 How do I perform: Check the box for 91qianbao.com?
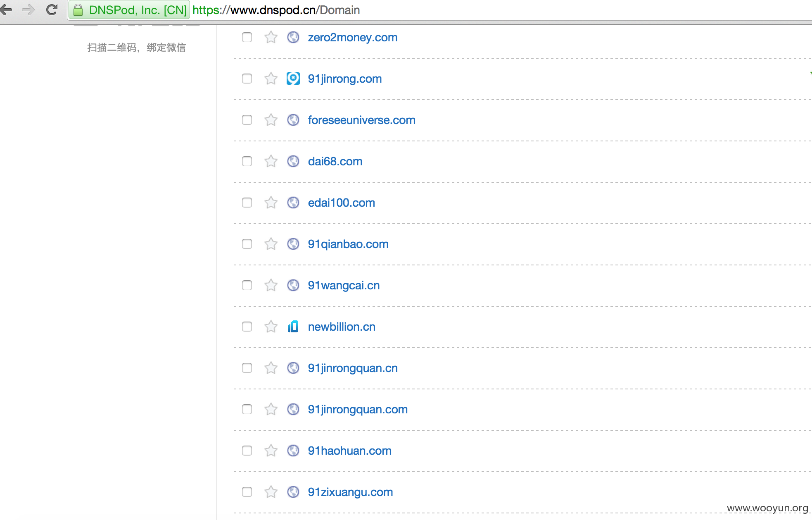(x=247, y=244)
